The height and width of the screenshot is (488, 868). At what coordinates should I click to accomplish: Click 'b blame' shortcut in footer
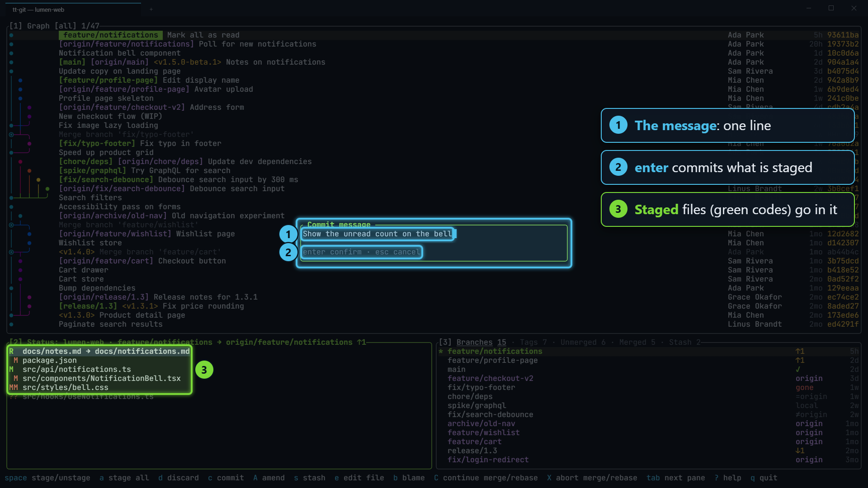coord(409,478)
